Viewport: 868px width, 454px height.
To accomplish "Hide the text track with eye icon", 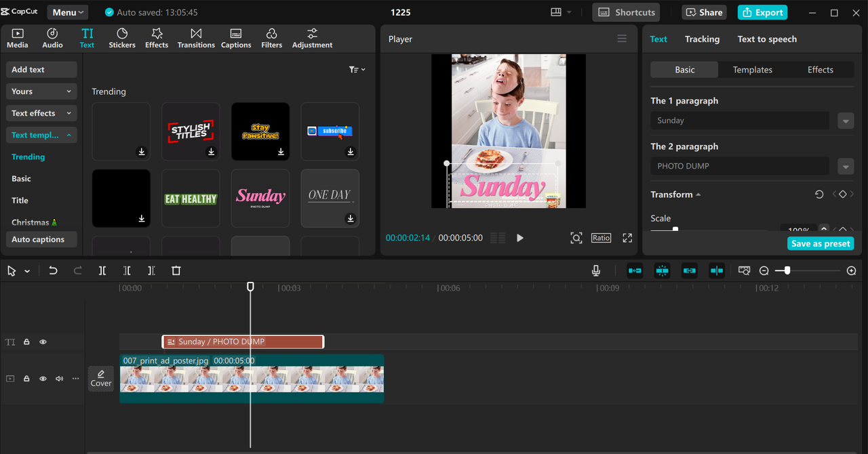I will pos(43,342).
